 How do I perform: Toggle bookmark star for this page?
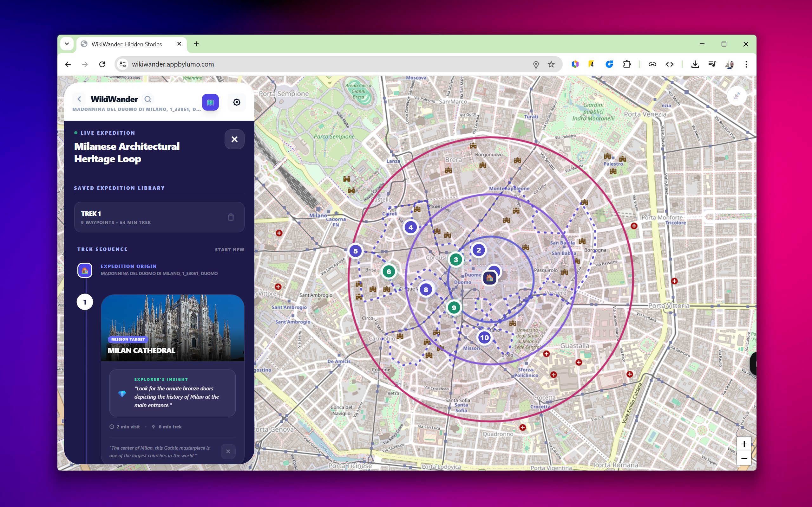click(551, 64)
